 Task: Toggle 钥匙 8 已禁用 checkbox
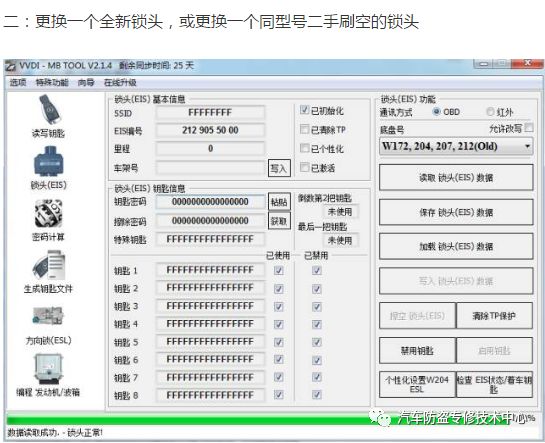point(317,395)
